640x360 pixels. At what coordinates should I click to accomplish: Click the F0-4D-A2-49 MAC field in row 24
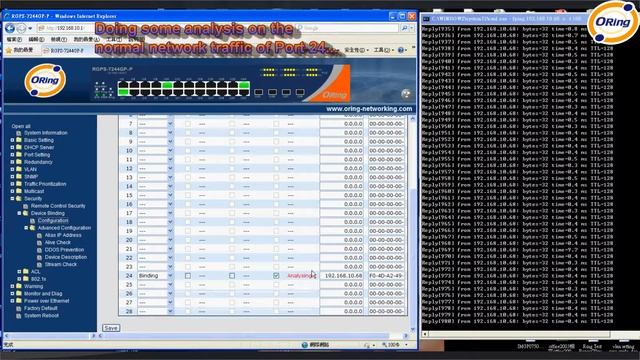click(x=386, y=276)
